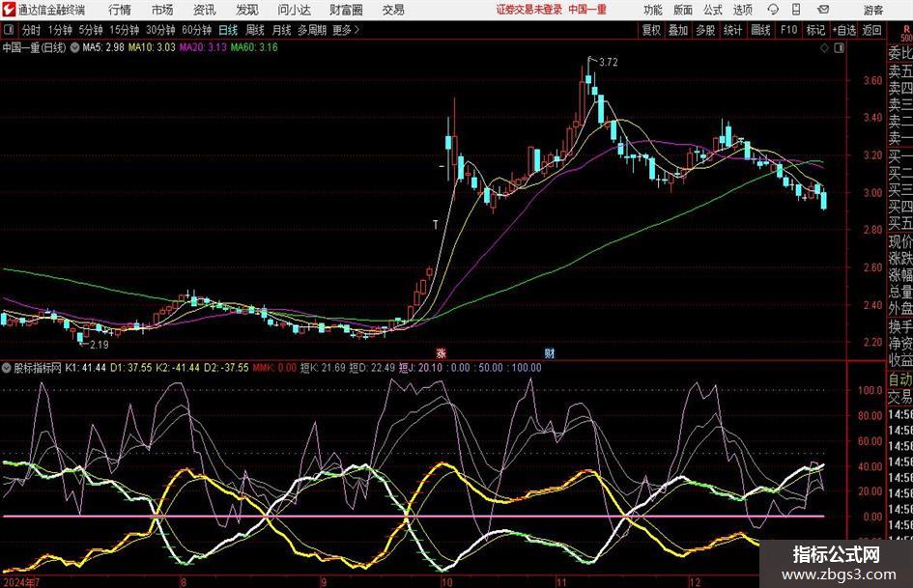Open the 选项 menu
913x588 pixels.
tap(742, 10)
